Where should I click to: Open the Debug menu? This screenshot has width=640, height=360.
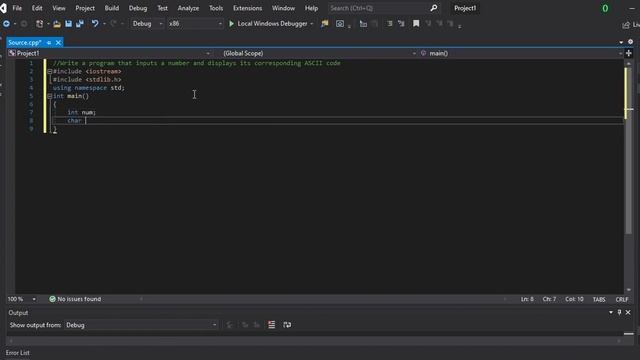pyautogui.click(x=138, y=8)
